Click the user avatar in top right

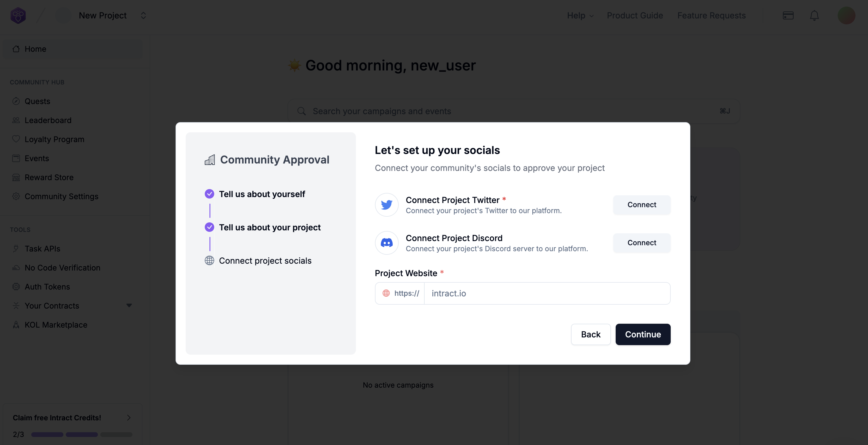(846, 15)
